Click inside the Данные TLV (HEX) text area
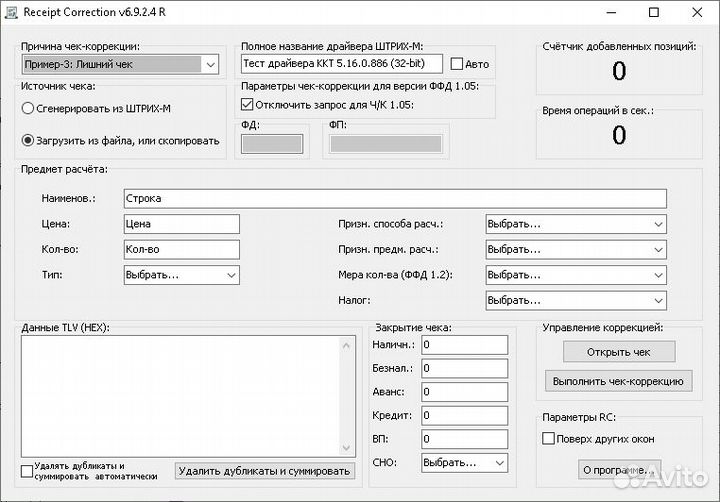 (180, 396)
